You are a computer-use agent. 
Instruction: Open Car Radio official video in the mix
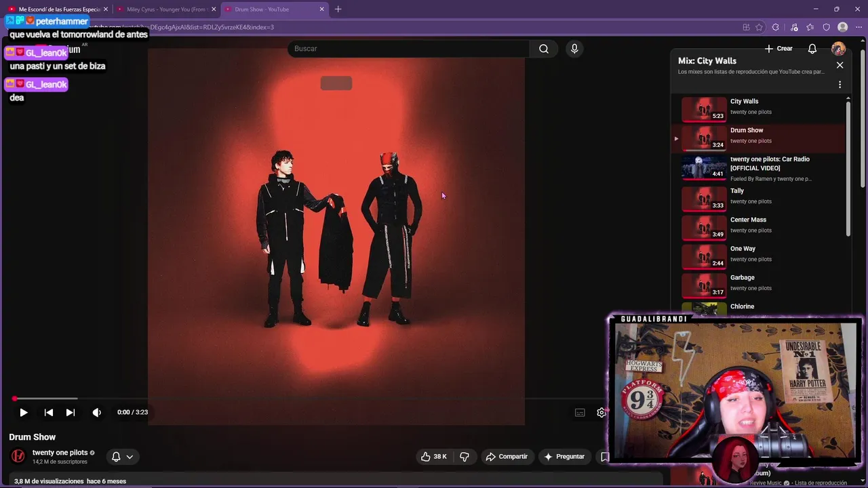point(759,168)
